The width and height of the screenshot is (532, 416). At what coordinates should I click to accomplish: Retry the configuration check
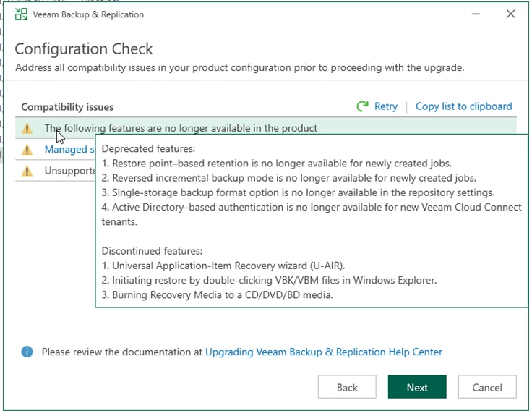click(x=385, y=106)
